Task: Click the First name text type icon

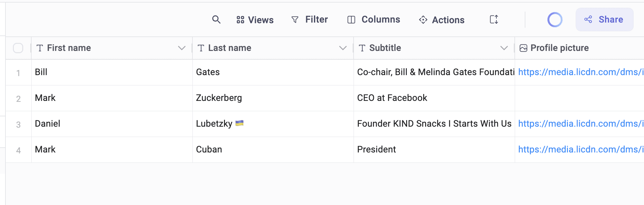Action: [40, 48]
